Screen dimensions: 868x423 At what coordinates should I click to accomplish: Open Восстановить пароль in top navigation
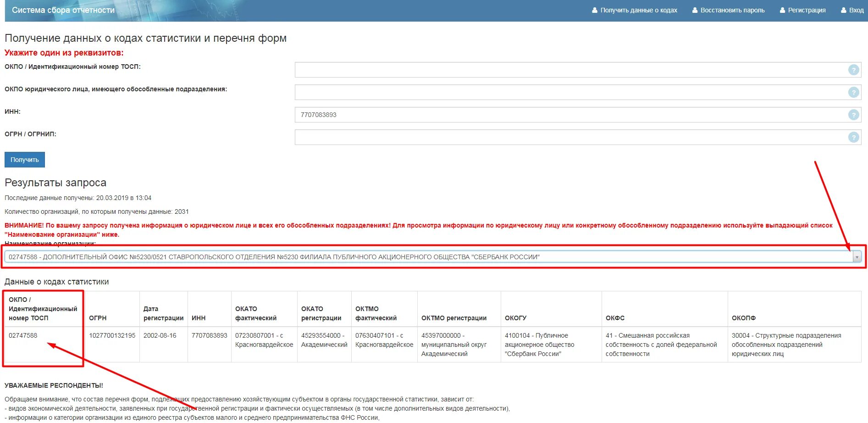(x=729, y=10)
